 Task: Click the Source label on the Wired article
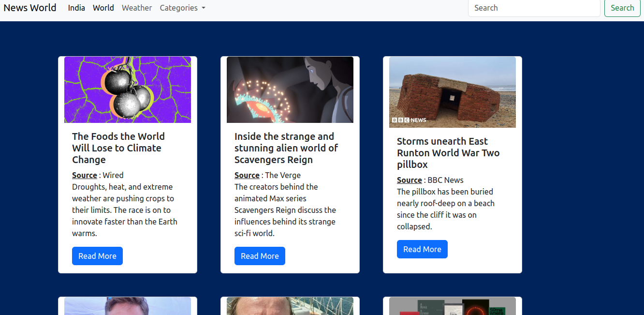point(85,175)
